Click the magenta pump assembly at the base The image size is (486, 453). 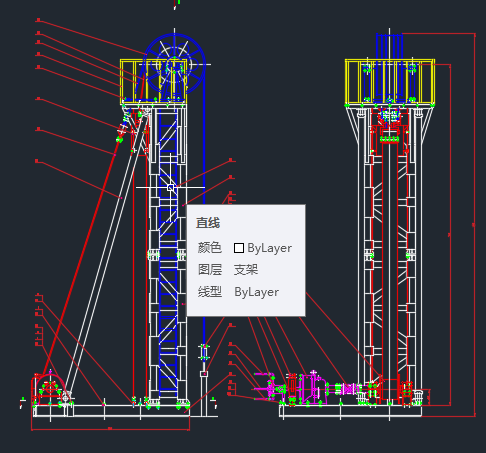tap(312, 388)
